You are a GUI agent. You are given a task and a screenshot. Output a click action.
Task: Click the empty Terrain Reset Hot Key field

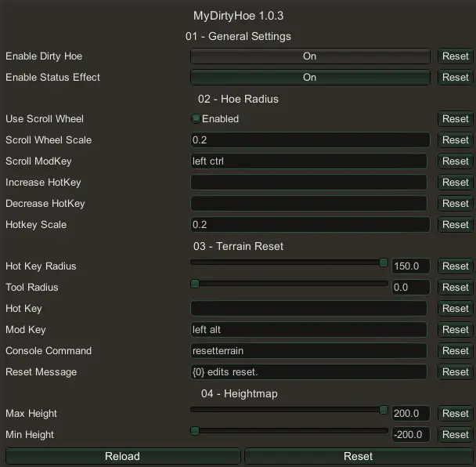point(308,309)
